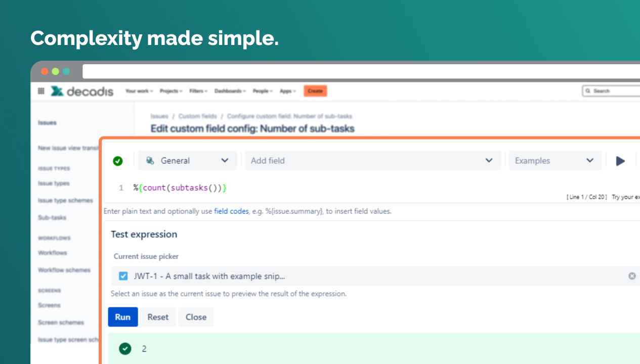Click the General category icon
The image size is (640, 364).
point(150,161)
